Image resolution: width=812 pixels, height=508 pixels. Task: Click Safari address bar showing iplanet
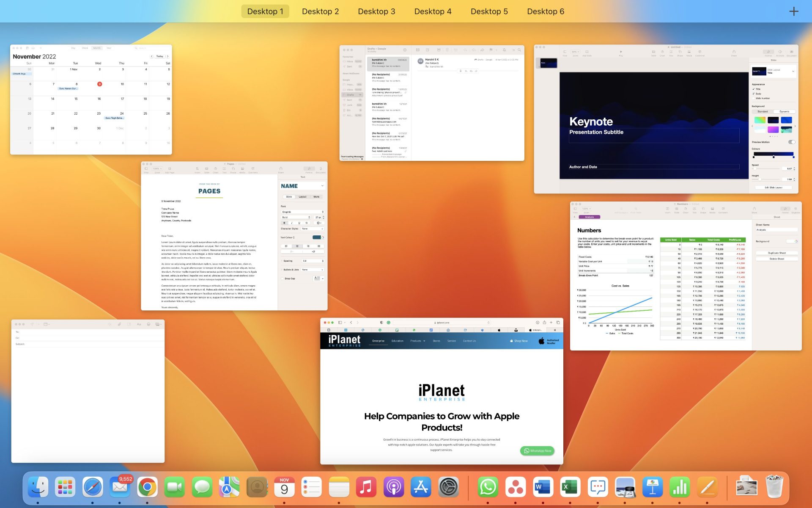[x=442, y=323]
